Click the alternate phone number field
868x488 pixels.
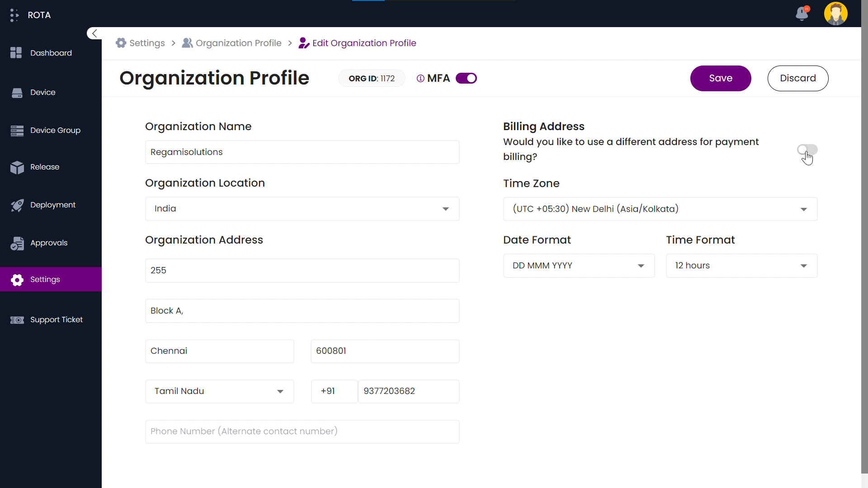tap(302, 432)
